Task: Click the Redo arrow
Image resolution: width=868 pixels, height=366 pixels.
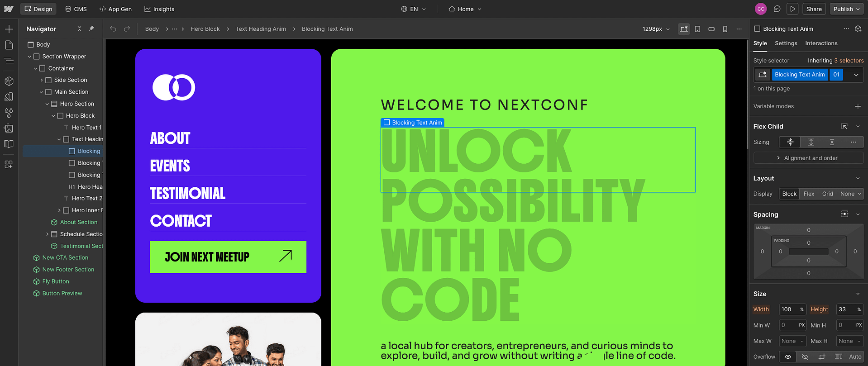Action: point(127,29)
